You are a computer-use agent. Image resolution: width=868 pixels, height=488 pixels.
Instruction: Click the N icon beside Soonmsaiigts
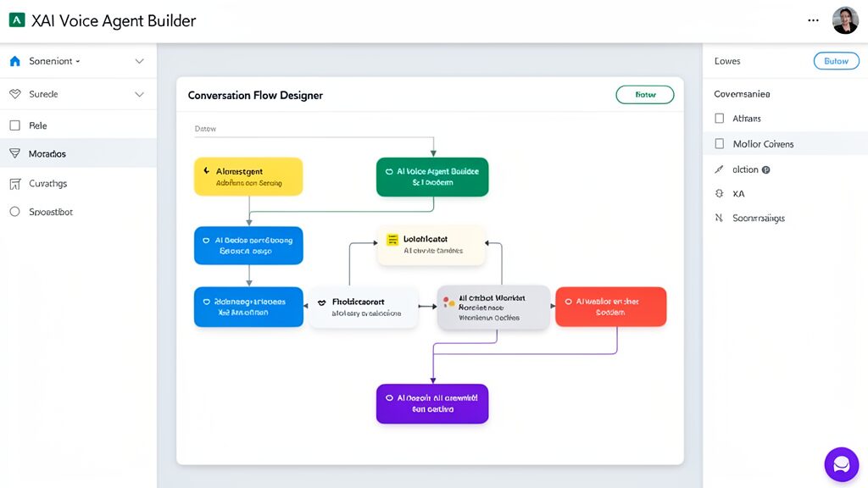719,218
